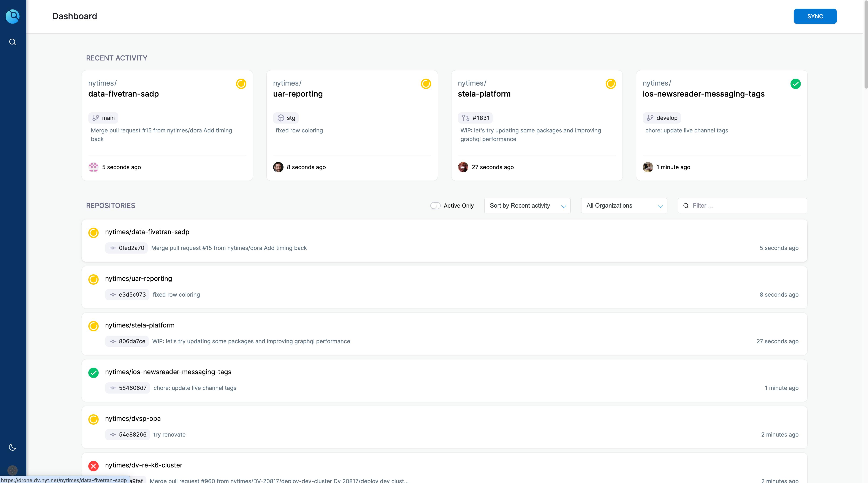
Task: Click the package icon beside stg
Action: coord(281,118)
